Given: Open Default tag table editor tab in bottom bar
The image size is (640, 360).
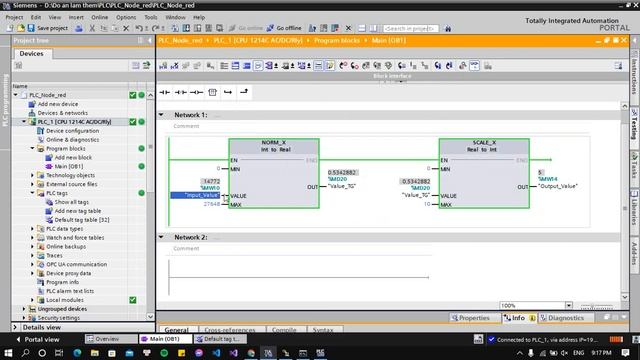Looking at the screenshot, I should click(220, 339).
